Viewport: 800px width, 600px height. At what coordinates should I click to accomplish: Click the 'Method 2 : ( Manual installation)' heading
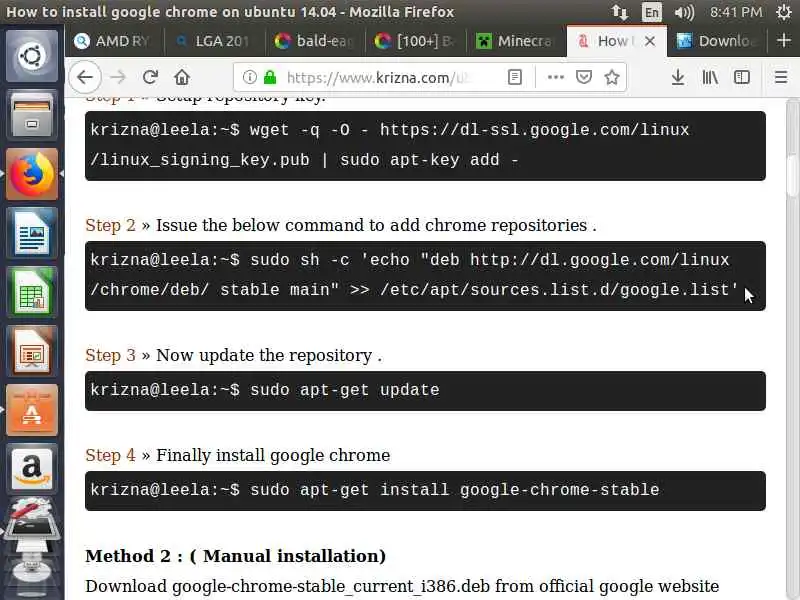click(235, 556)
